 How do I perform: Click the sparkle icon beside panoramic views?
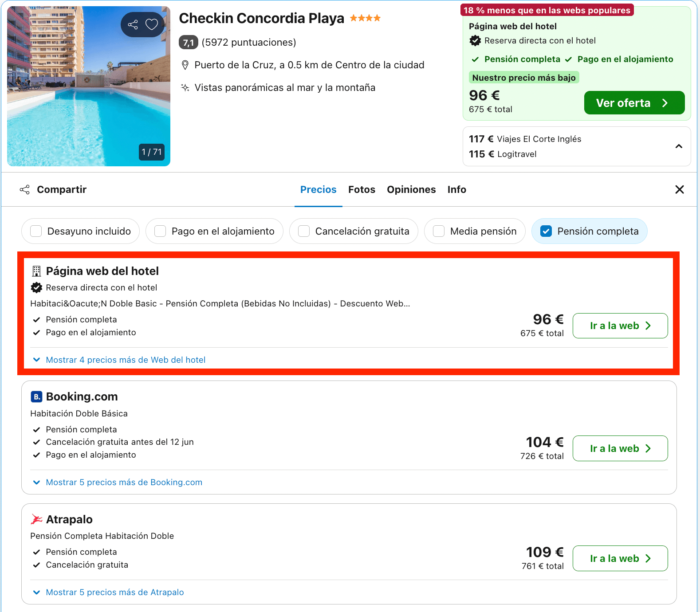pos(185,88)
